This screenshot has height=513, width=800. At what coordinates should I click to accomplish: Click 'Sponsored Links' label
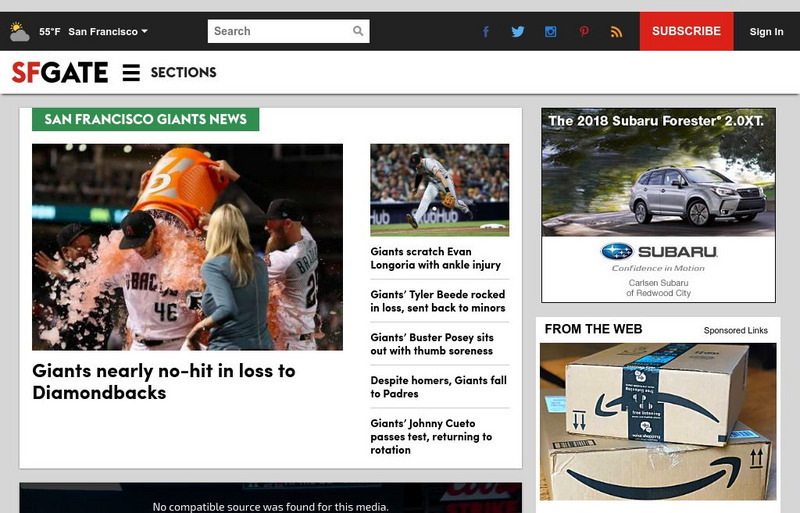pos(736,330)
